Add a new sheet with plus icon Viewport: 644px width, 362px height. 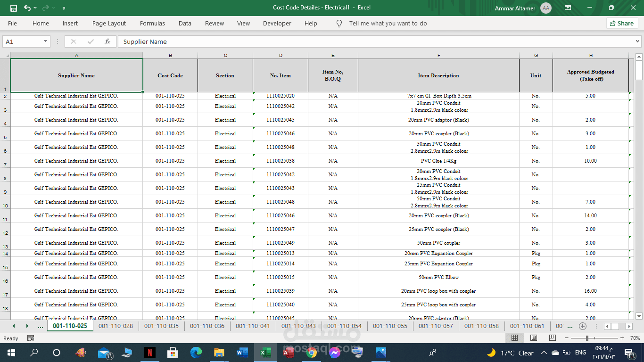click(583, 326)
